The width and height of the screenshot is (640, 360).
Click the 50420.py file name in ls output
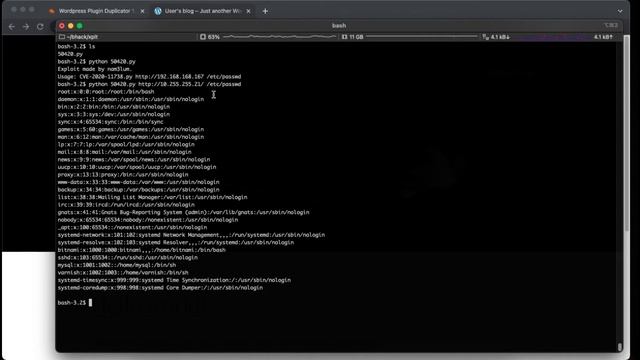pyautogui.click(x=70, y=54)
